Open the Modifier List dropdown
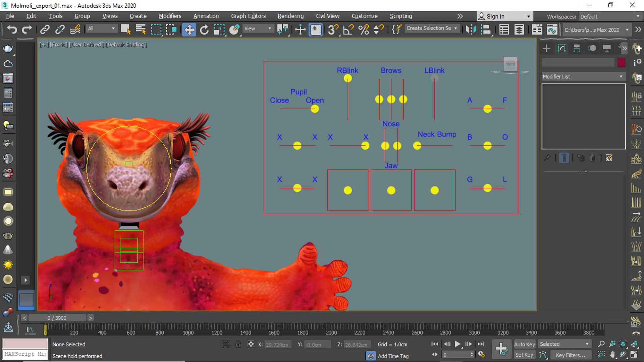The height and width of the screenshot is (362, 644). [x=583, y=76]
